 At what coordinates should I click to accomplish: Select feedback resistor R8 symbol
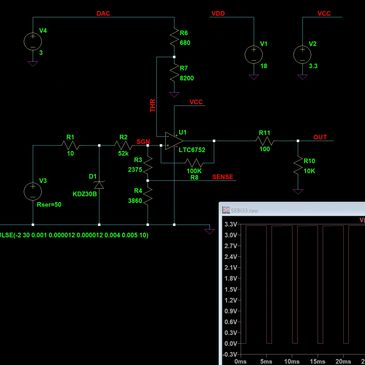tap(194, 163)
